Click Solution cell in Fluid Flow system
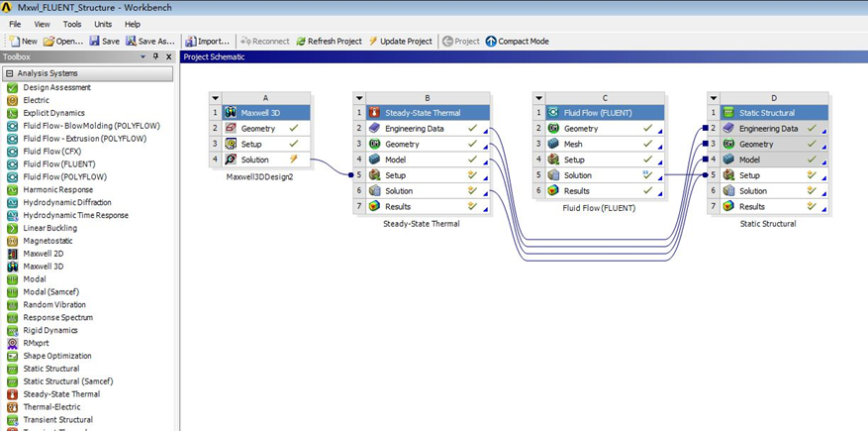Screen dimensions: 868x431 pos(605,175)
